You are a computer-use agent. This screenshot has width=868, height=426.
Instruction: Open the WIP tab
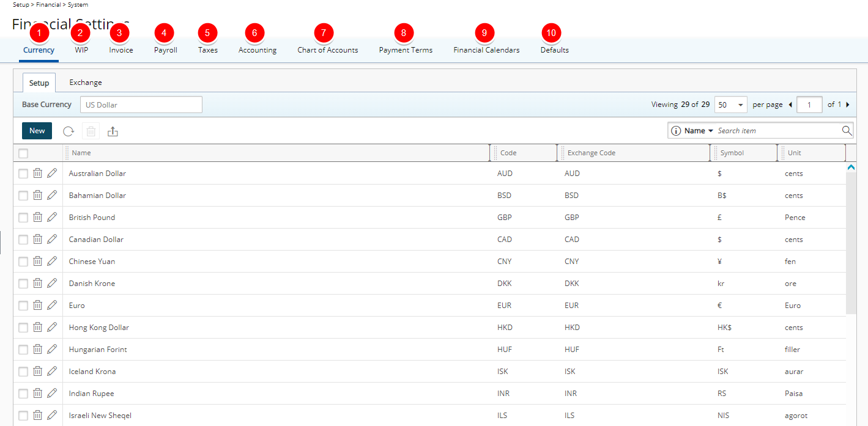[x=81, y=50]
